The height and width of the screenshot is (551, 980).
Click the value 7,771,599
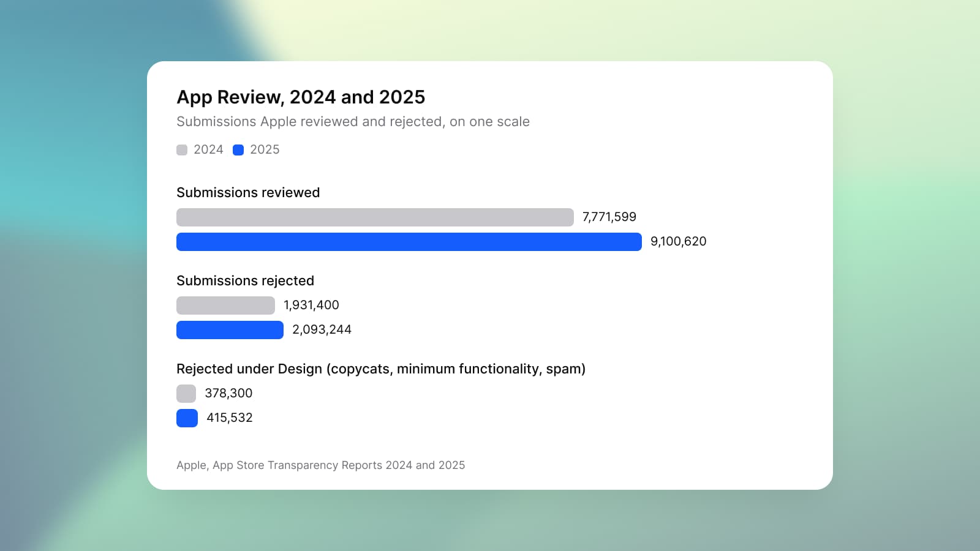tap(609, 217)
